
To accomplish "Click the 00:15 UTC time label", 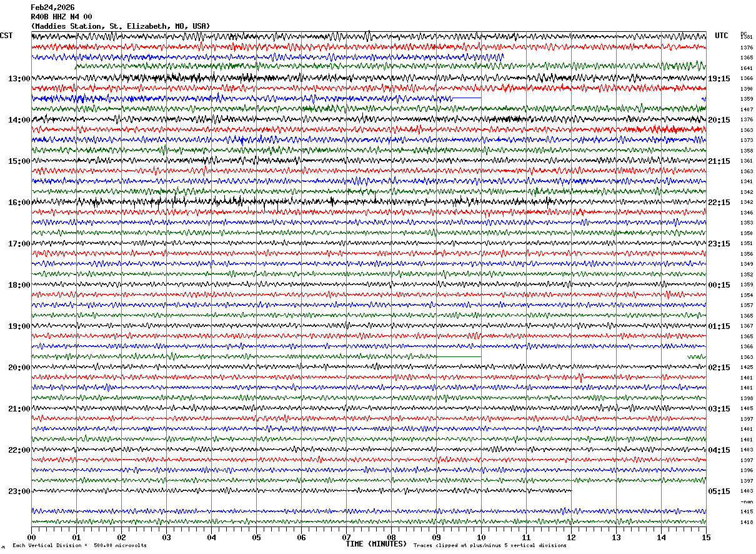I will pyautogui.click(x=719, y=285).
